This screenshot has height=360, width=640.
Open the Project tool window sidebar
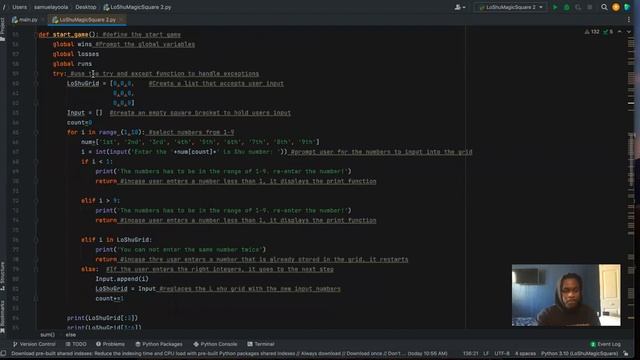tap(3, 29)
